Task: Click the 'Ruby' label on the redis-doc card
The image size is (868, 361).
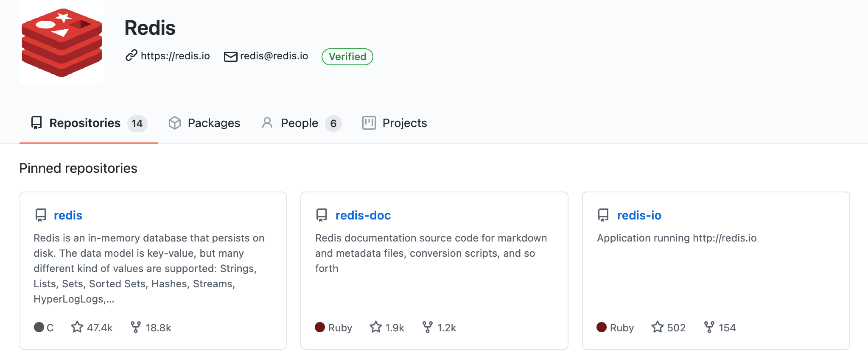Action: [x=340, y=328]
